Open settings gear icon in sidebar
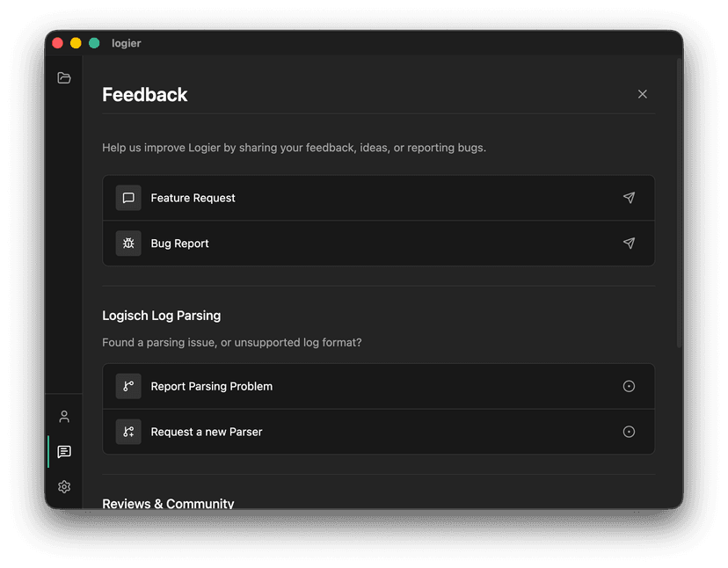 64,487
